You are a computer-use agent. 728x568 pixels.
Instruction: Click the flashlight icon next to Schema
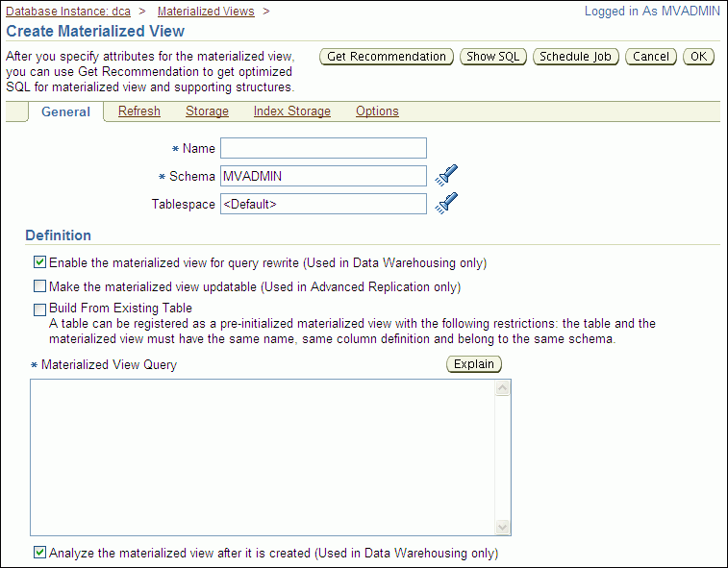click(x=446, y=176)
